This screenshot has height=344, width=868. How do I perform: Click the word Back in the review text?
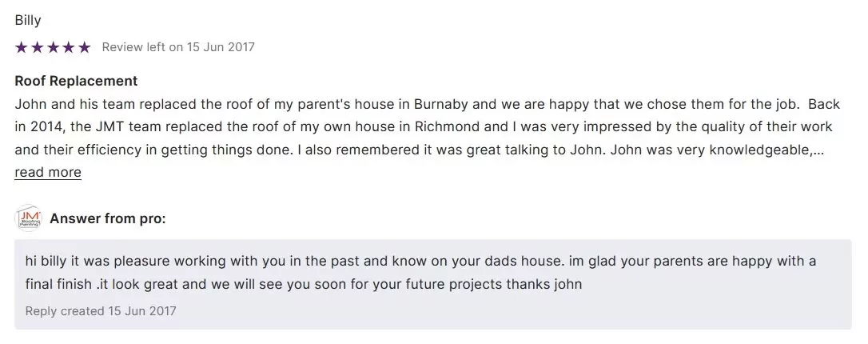pos(824,104)
